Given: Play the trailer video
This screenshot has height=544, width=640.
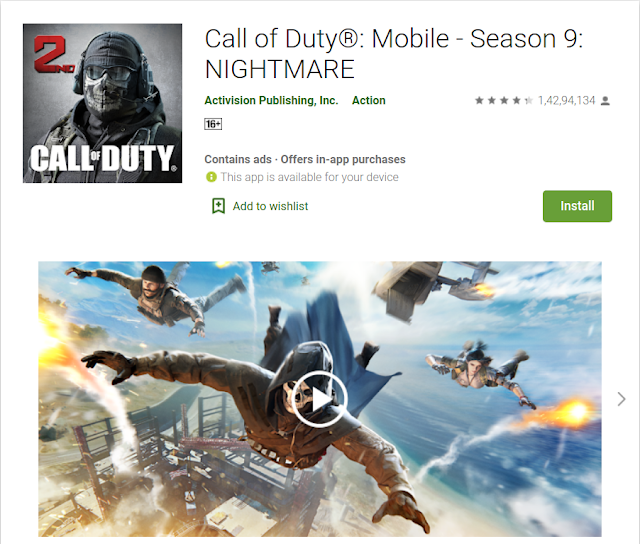Looking at the screenshot, I should [320, 400].
